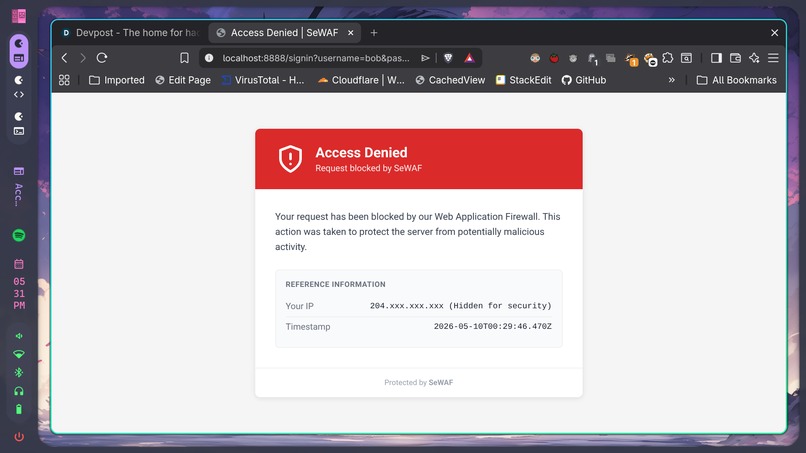Click the hidden IP address value
Image resolution: width=806 pixels, height=453 pixels.
(x=461, y=305)
